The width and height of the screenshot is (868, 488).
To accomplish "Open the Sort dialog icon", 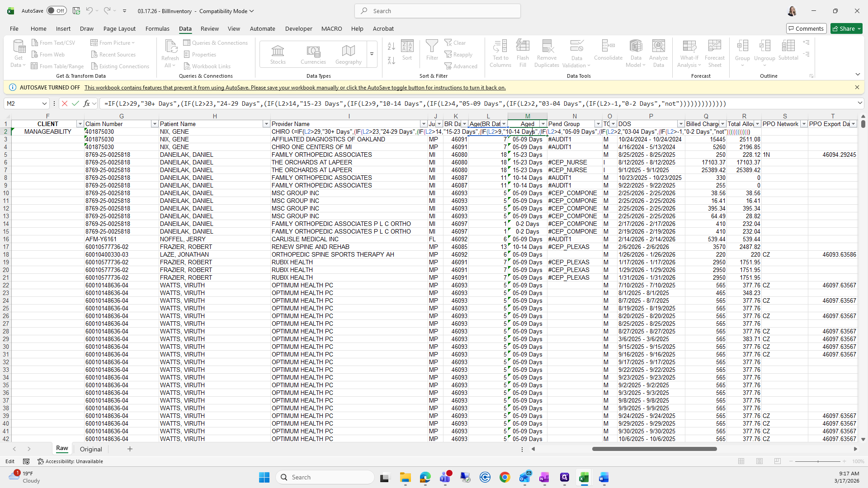I will (x=407, y=47).
